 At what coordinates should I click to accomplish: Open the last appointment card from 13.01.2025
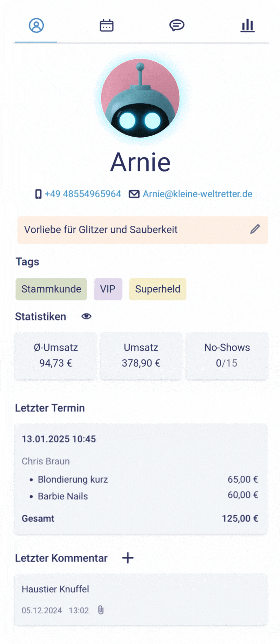click(140, 479)
